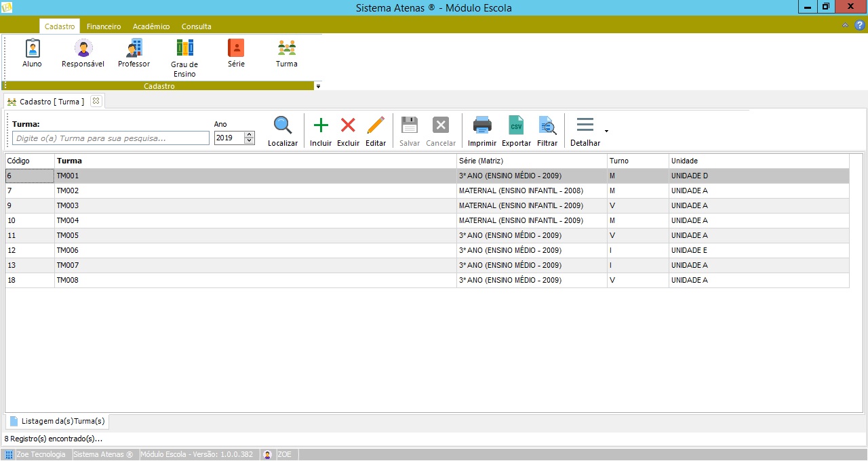Click the Cancelar icon
The image size is (868, 461).
click(441, 125)
